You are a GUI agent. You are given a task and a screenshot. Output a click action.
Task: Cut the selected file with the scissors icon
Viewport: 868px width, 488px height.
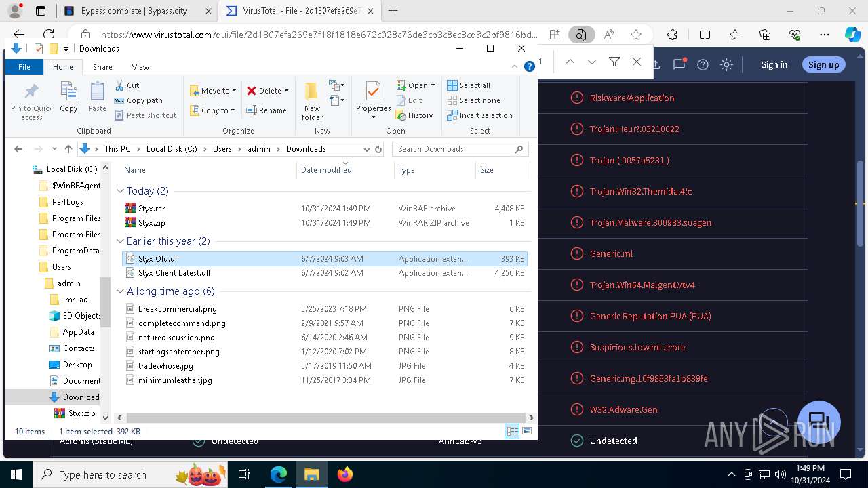point(127,85)
